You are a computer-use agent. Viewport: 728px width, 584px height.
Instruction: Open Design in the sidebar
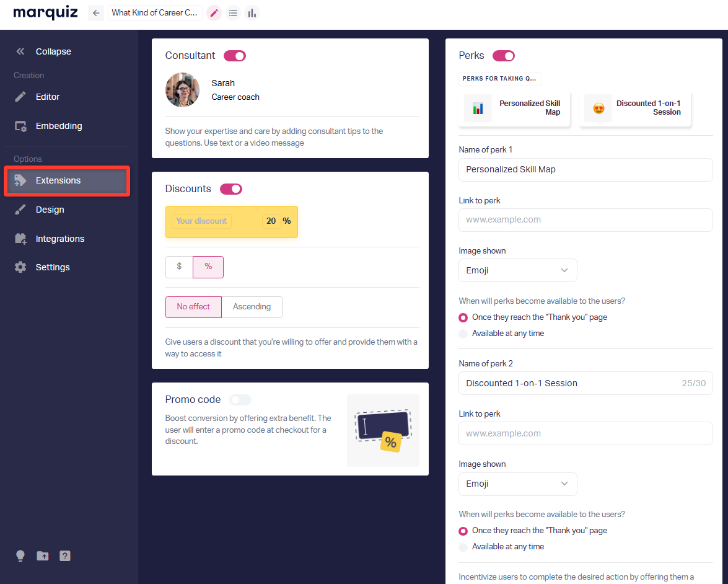point(50,210)
